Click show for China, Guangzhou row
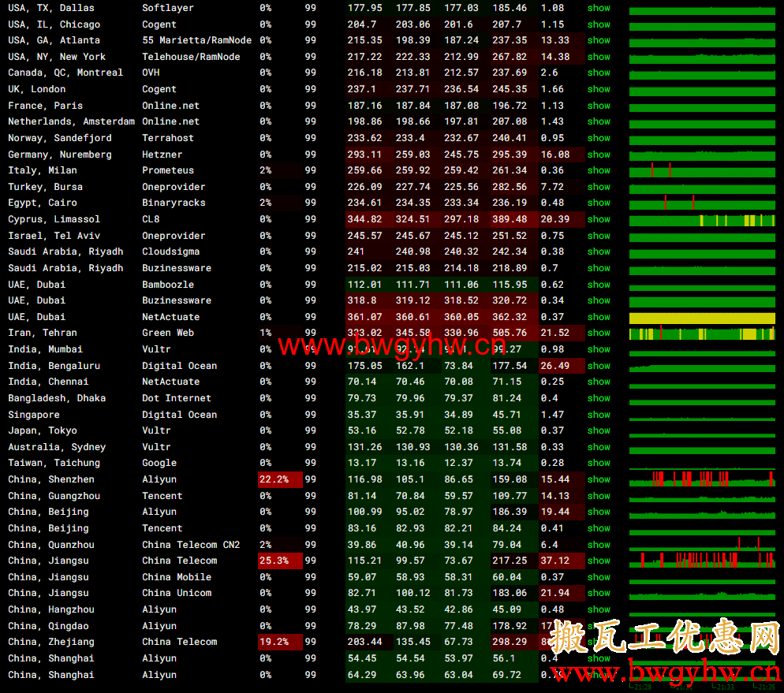784x693 pixels. (599, 496)
